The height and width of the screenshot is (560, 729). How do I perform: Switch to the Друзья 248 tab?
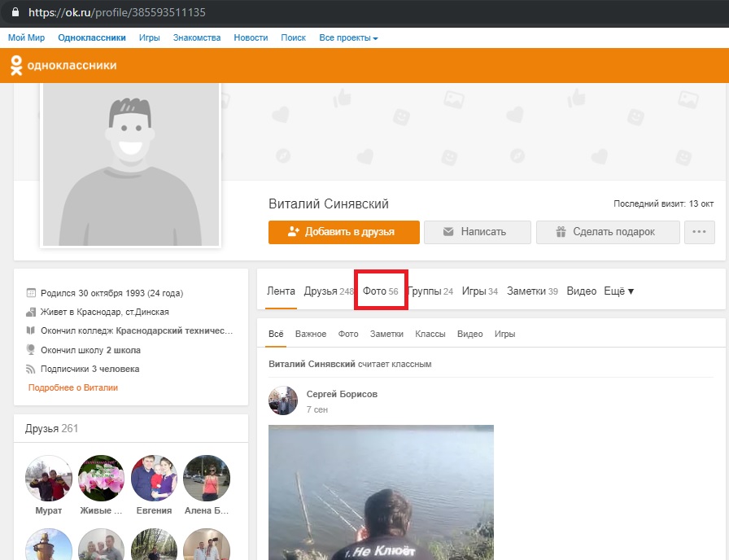(330, 291)
